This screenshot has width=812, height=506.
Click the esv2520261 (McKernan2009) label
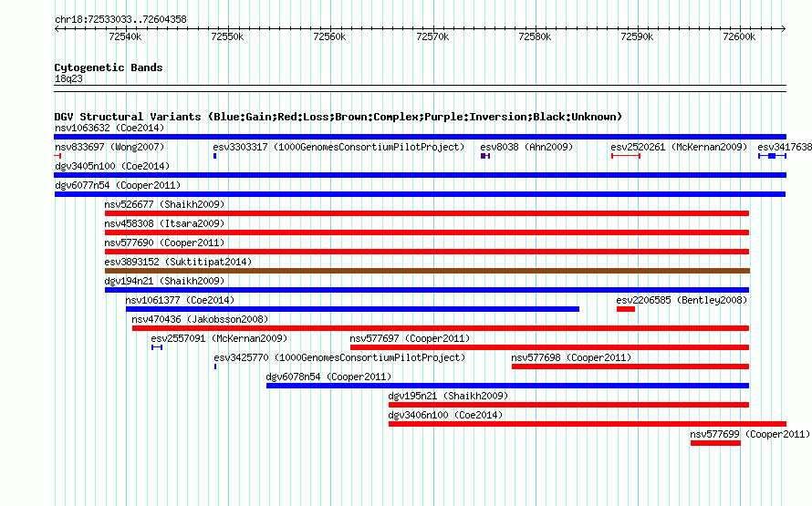click(x=679, y=147)
